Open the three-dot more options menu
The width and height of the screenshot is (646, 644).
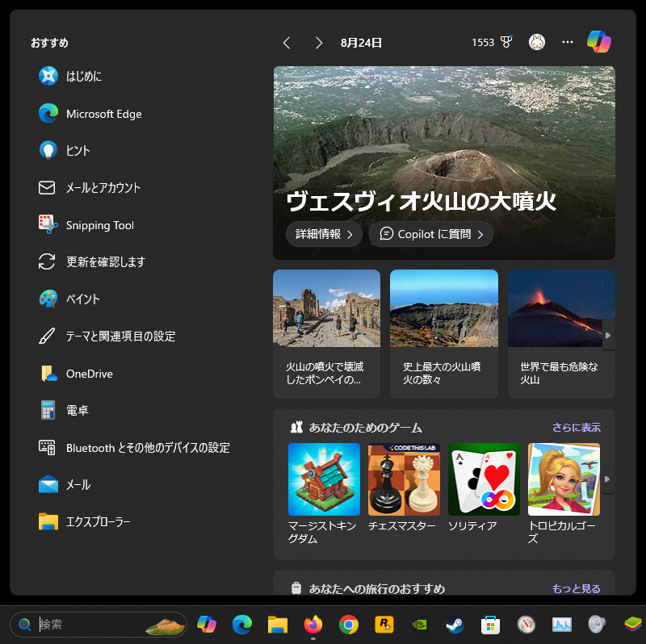(567, 42)
